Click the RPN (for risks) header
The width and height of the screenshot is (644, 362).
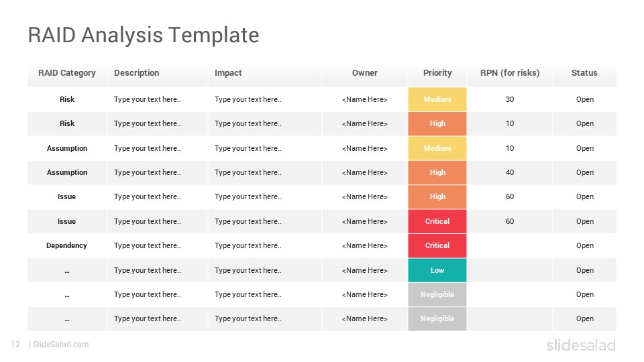tap(510, 73)
